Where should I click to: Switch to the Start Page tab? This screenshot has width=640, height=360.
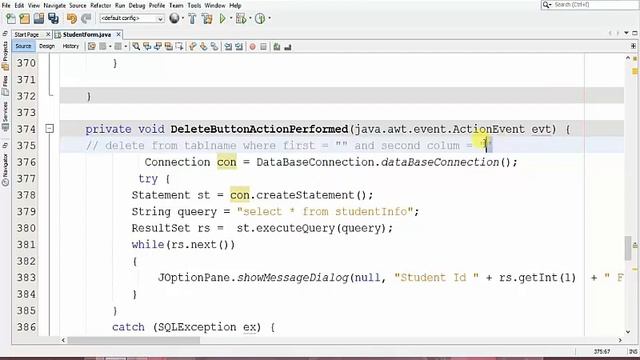click(27, 35)
